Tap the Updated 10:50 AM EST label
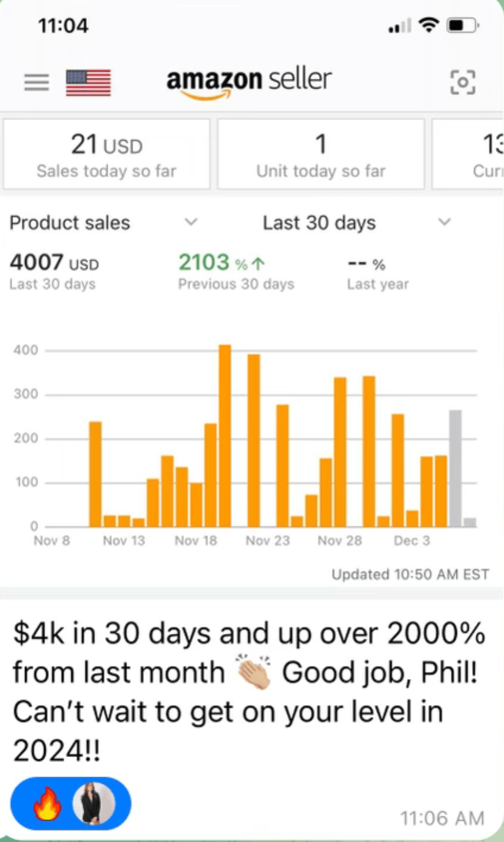This screenshot has height=842, width=504. point(410,575)
